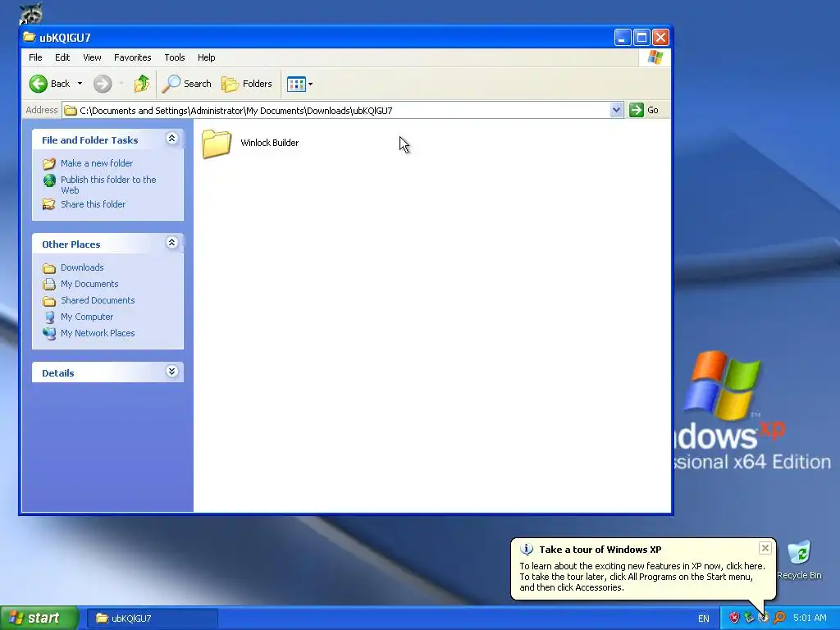
Task: Click Publish this folder to the Web
Action: 108,185
